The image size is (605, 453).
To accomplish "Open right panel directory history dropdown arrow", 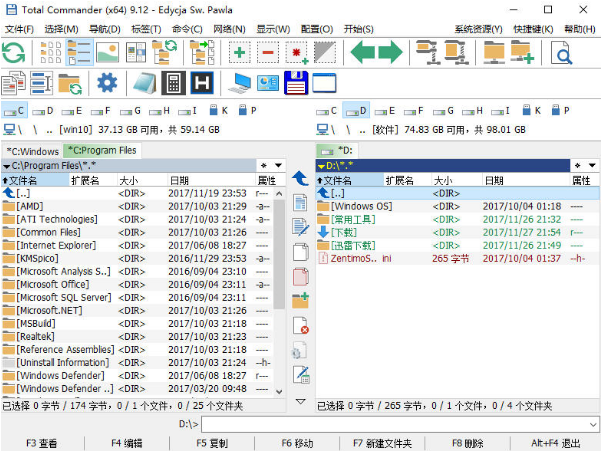I will 592,166.
